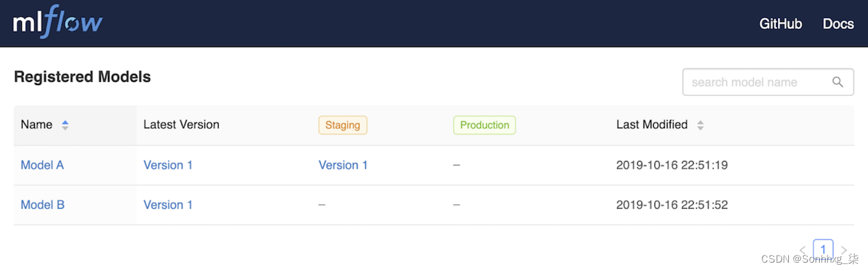Click the Production stage tag
Image resolution: width=868 pixels, height=271 pixels.
click(484, 125)
